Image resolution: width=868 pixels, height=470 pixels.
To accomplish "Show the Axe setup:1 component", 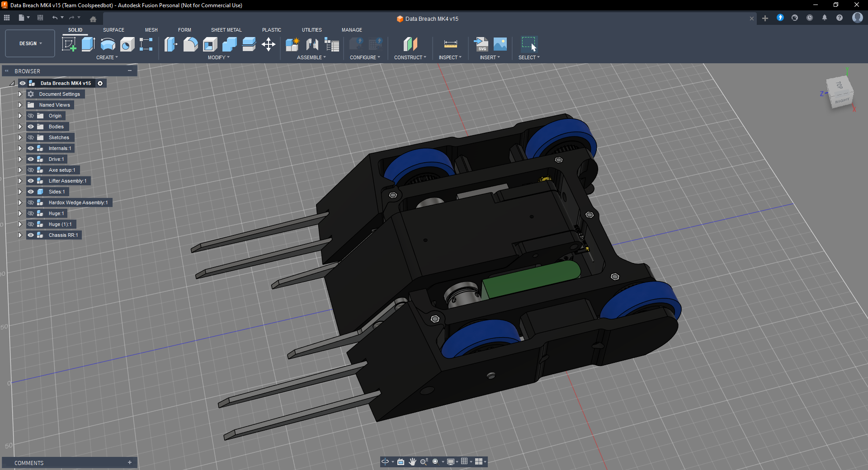I will [x=31, y=170].
